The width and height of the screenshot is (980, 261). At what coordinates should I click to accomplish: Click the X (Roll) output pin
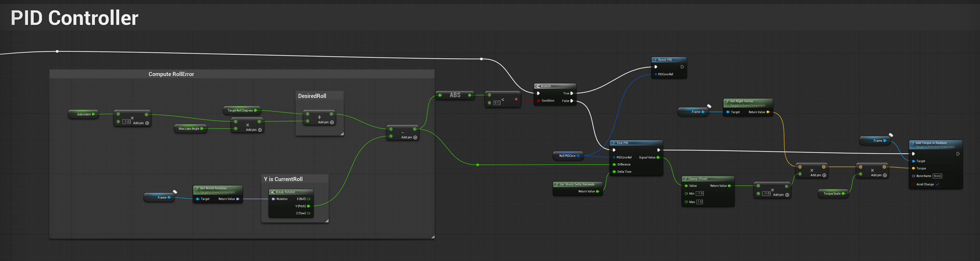pos(309,199)
